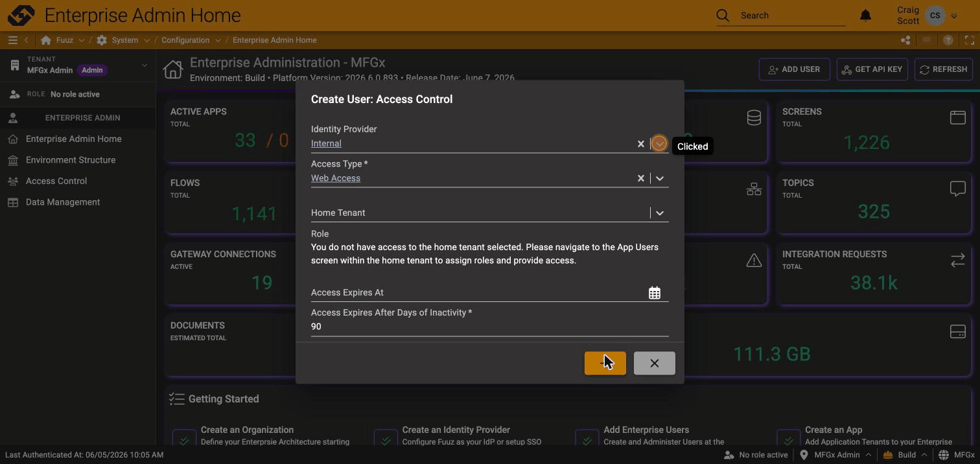Expand the Fuuz breadcrumb dropdown
The width and height of the screenshot is (980, 464).
[x=81, y=40]
